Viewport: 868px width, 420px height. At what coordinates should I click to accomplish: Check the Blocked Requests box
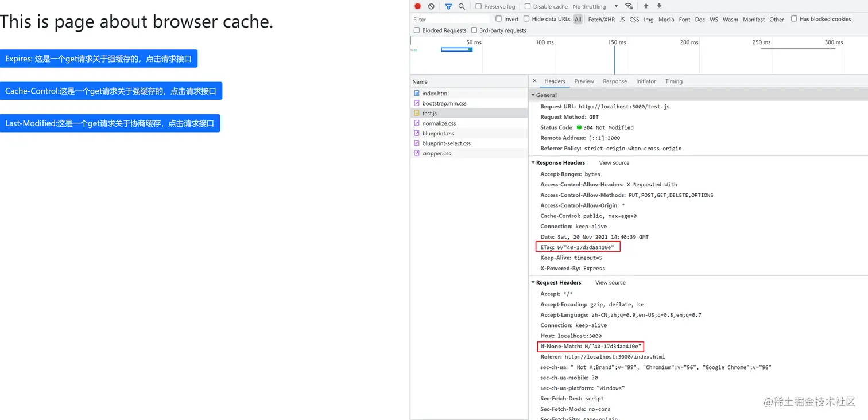(x=417, y=30)
